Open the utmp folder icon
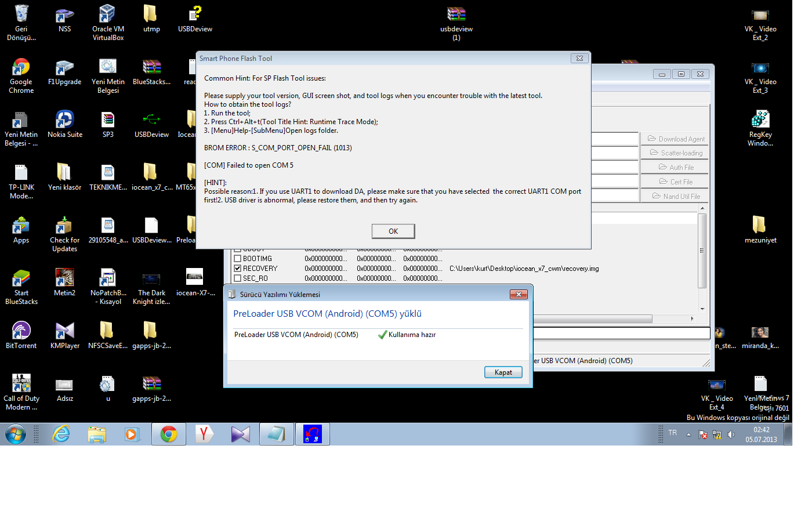 pyautogui.click(x=151, y=19)
